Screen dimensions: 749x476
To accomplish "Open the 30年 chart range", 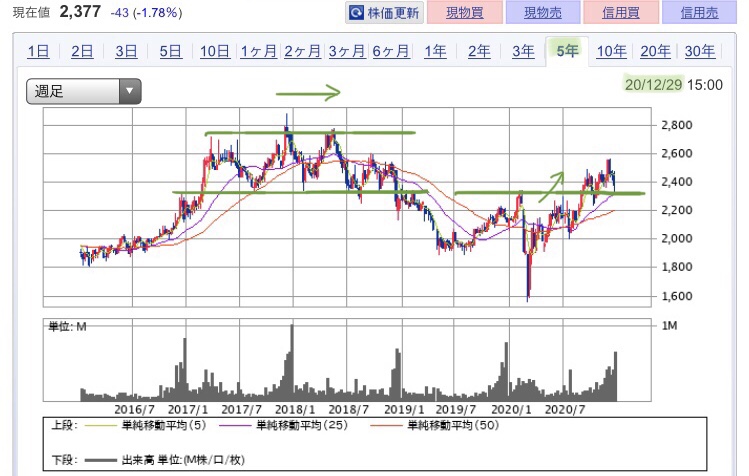I will [700, 51].
